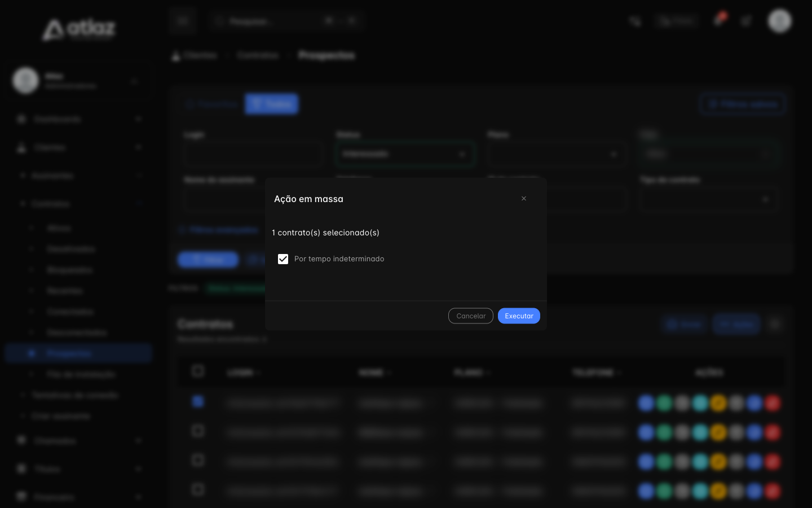Open the Tipo de contrato dropdown

point(709,199)
